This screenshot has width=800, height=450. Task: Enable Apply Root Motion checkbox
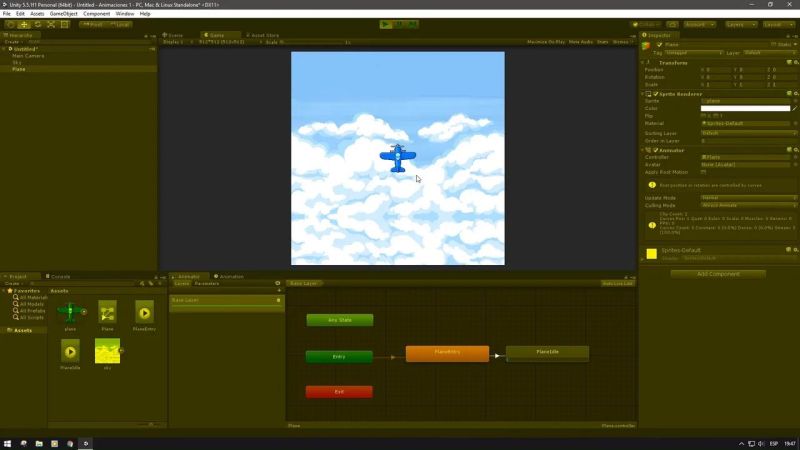(x=704, y=172)
